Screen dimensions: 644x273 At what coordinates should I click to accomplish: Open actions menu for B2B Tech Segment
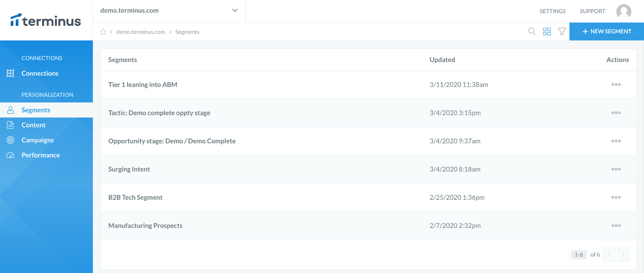(616, 197)
